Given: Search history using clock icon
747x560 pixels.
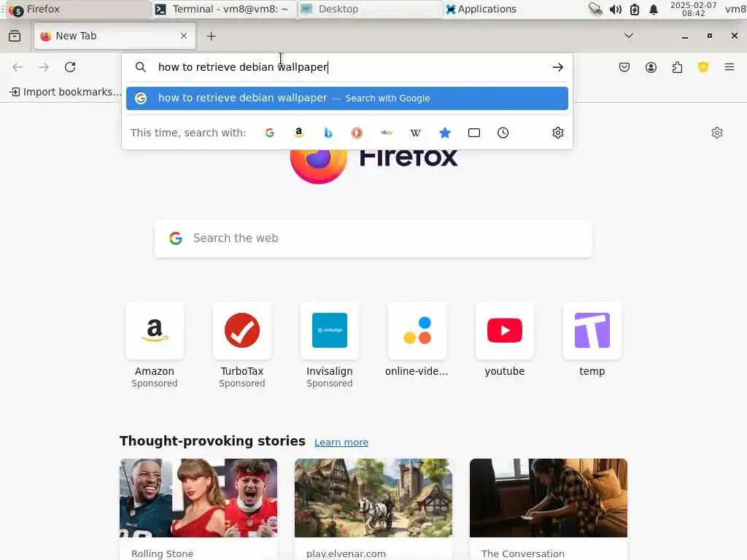Looking at the screenshot, I should click(x=503, y=133).
